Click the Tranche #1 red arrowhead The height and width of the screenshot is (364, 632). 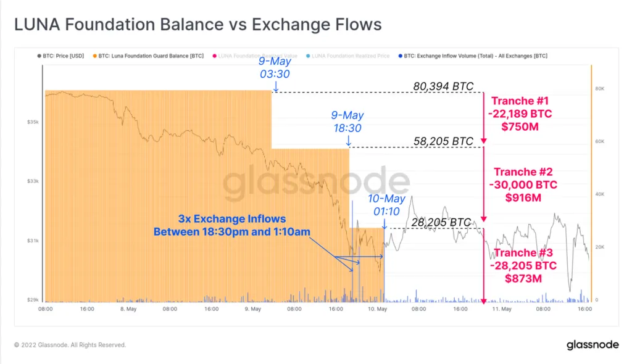pyautogui.click(x=484, y=141)
